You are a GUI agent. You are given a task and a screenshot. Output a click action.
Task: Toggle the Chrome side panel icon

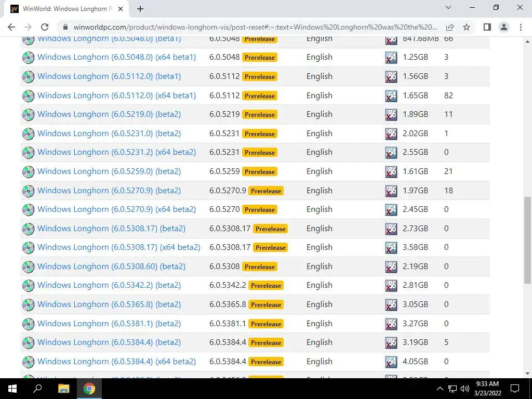pos(487,27)
